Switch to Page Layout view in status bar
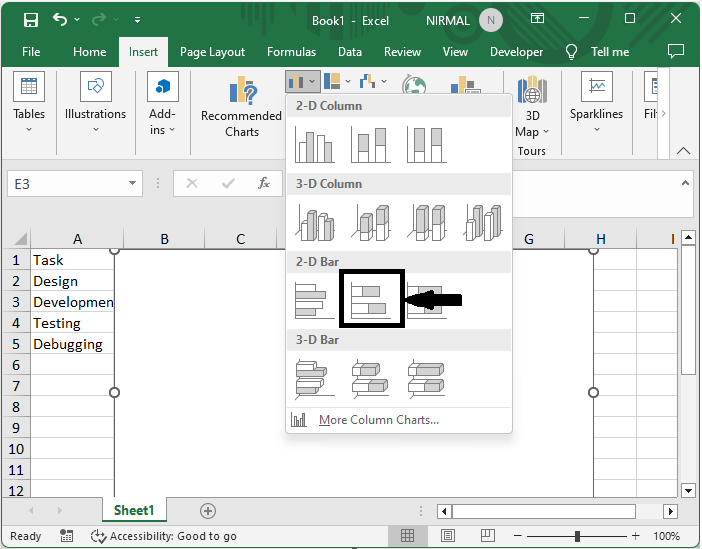Viewport: 702px width, 549px height. coord(449,536)
